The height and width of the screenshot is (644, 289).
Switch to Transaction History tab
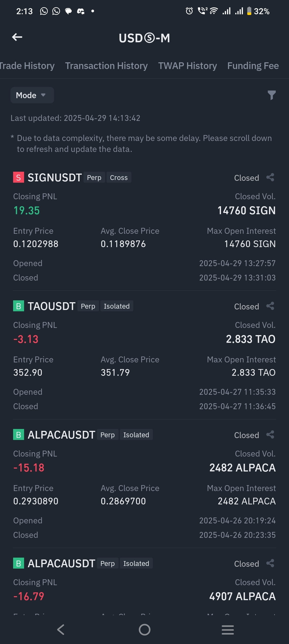(106, 66)
